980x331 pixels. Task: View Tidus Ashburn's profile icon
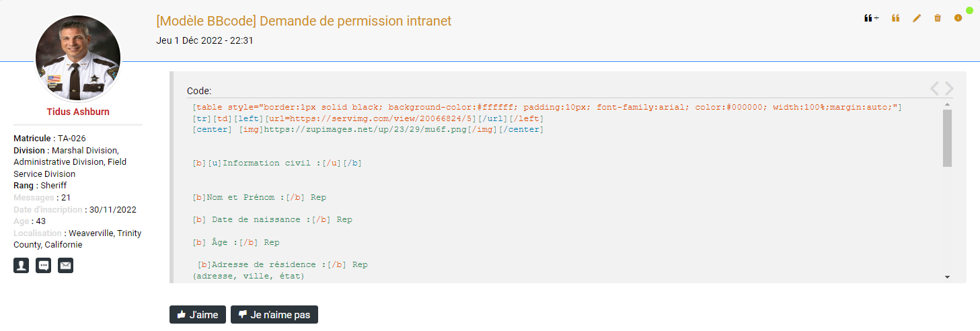(22, 265)
